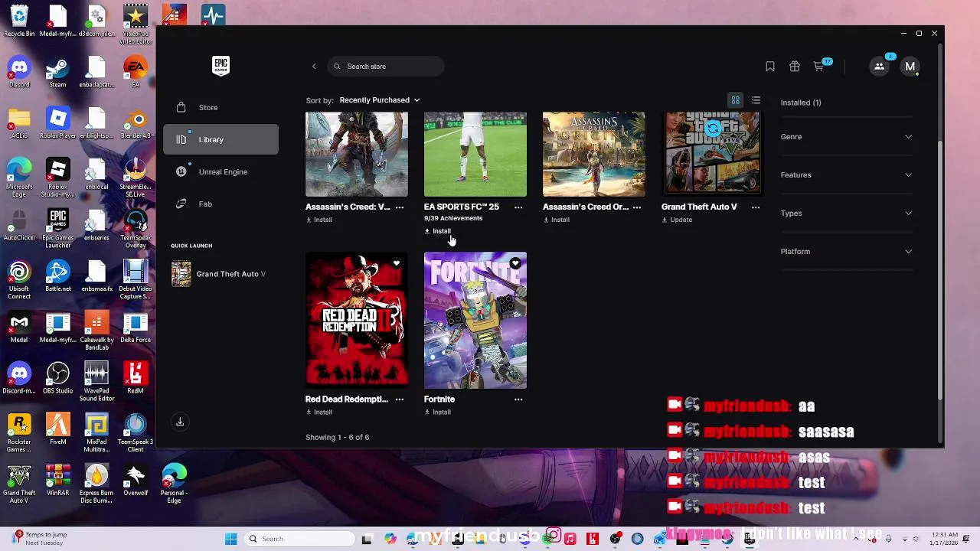
Task: Go to the Store section
Action: pyautogui.click(x=220, y=108)
